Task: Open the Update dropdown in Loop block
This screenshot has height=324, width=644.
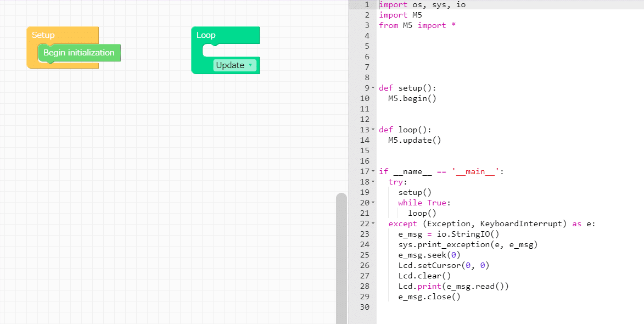Action: (234, 65)
